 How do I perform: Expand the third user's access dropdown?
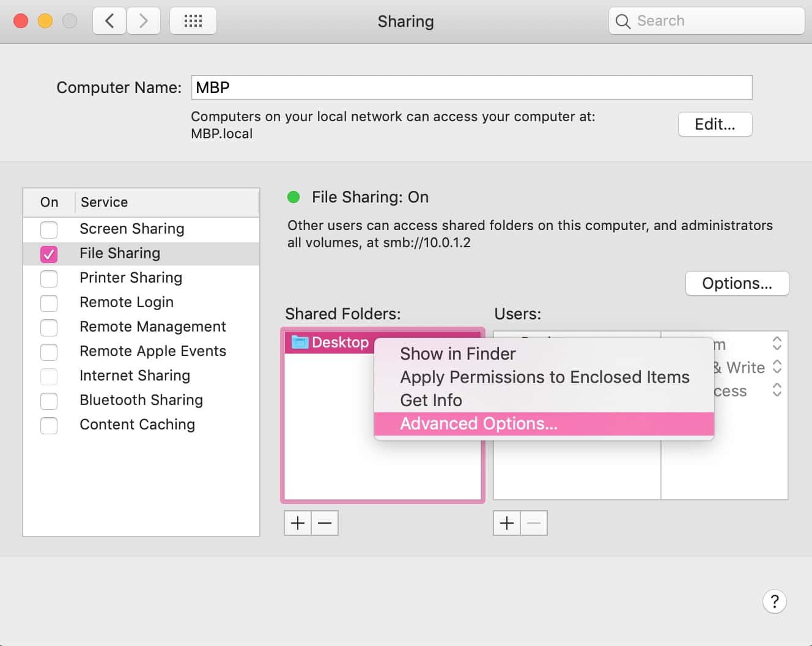777,390
